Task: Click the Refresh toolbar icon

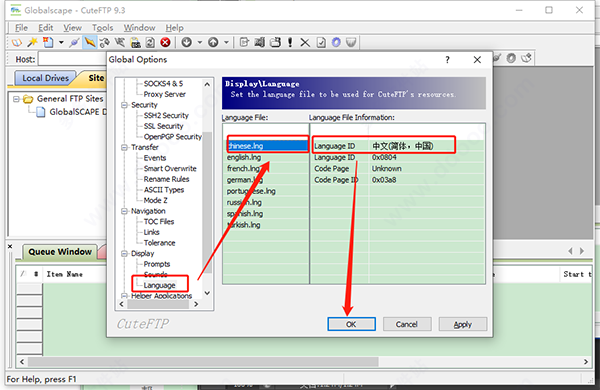Action: click(x=150, y=42)
